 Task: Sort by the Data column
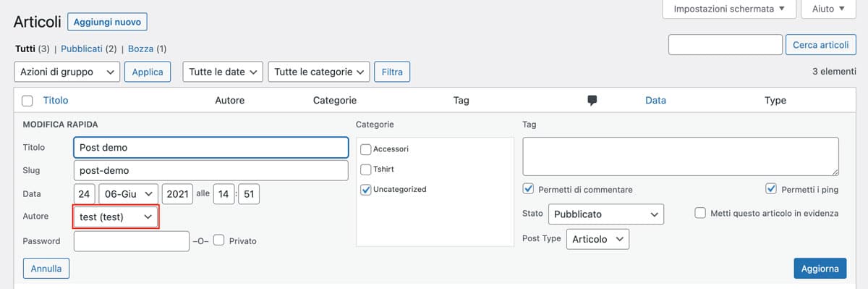click(x=655, y=101)
